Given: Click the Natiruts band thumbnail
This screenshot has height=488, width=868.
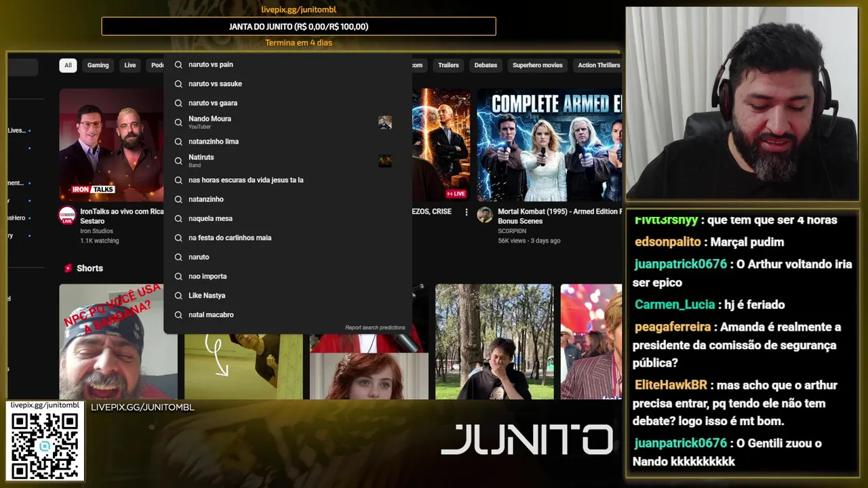Looking at the screenshot, I should coord(385,161).
